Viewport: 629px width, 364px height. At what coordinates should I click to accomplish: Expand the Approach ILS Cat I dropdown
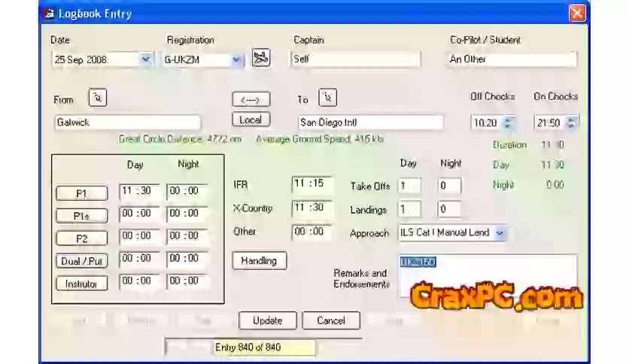pos(500,233)
